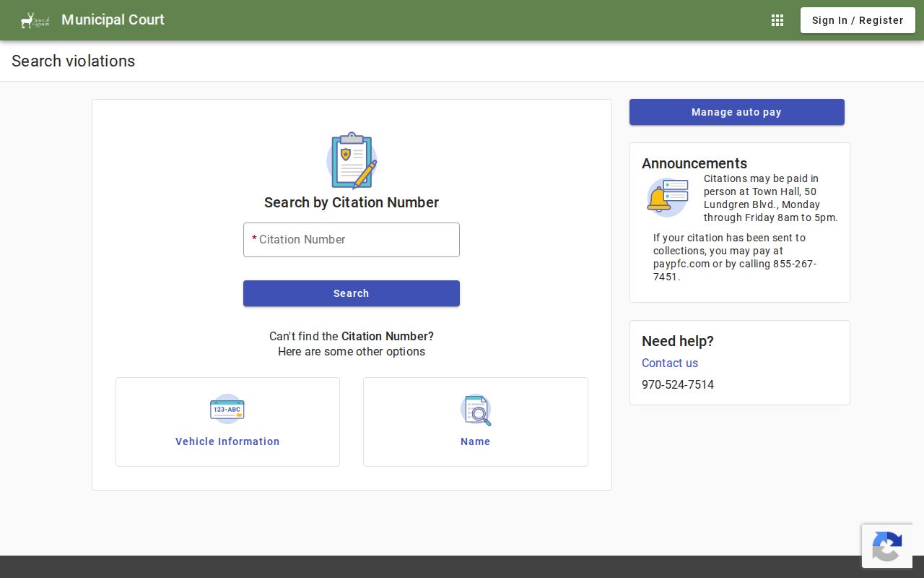
Task: Click the clipboard citation icon
Action: coord(352,160)
